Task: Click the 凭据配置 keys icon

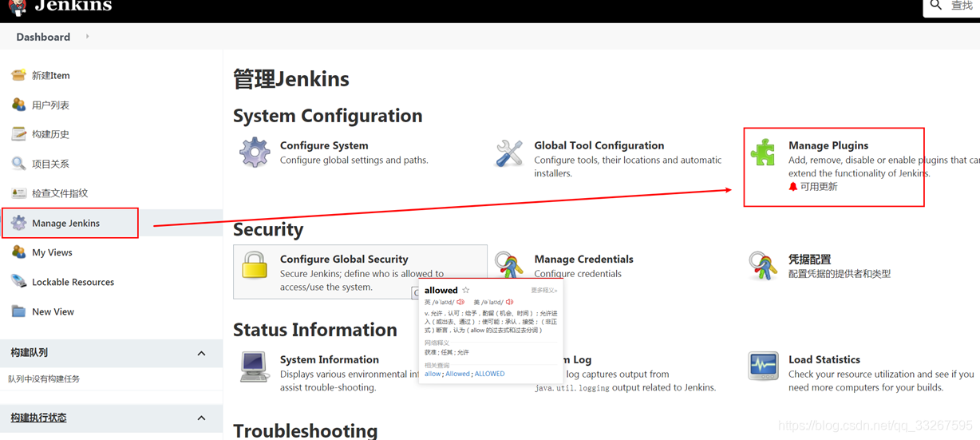Action: tap(763, 265)
